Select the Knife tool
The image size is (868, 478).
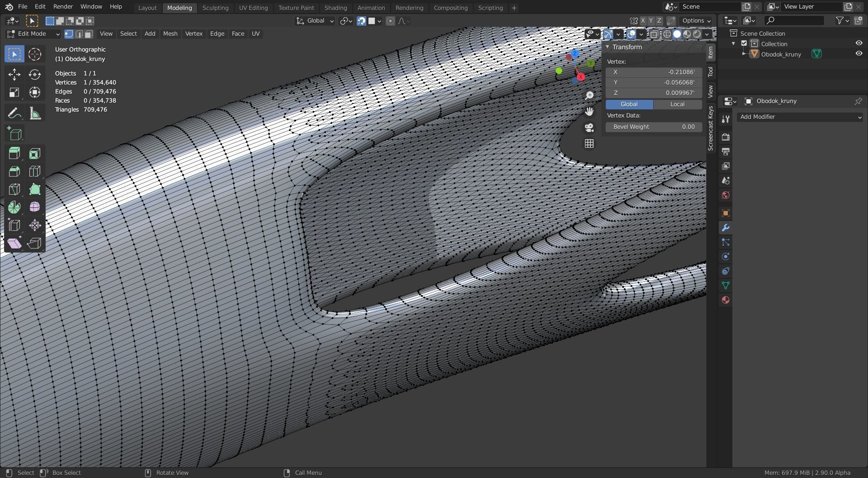click(x=14, y=189)
